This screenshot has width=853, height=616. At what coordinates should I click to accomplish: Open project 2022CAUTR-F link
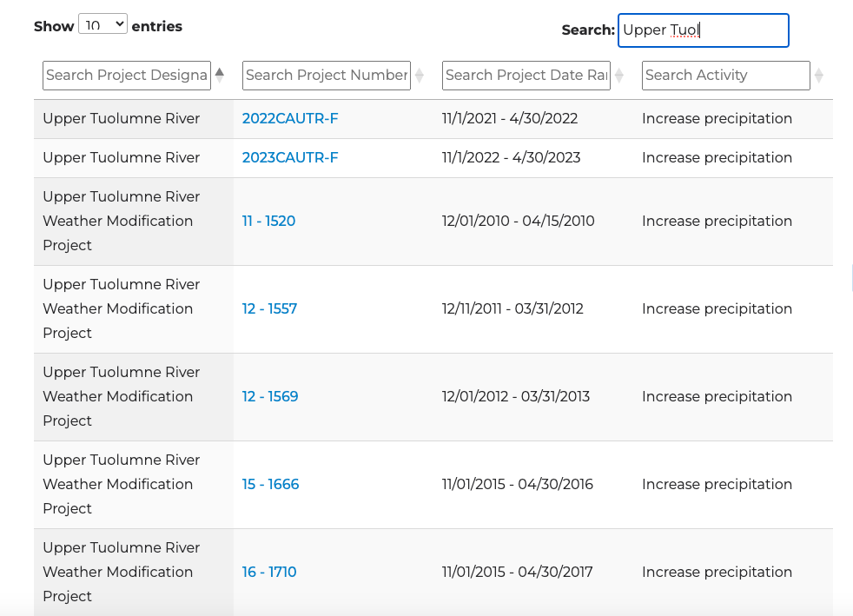tap(290, 119)
